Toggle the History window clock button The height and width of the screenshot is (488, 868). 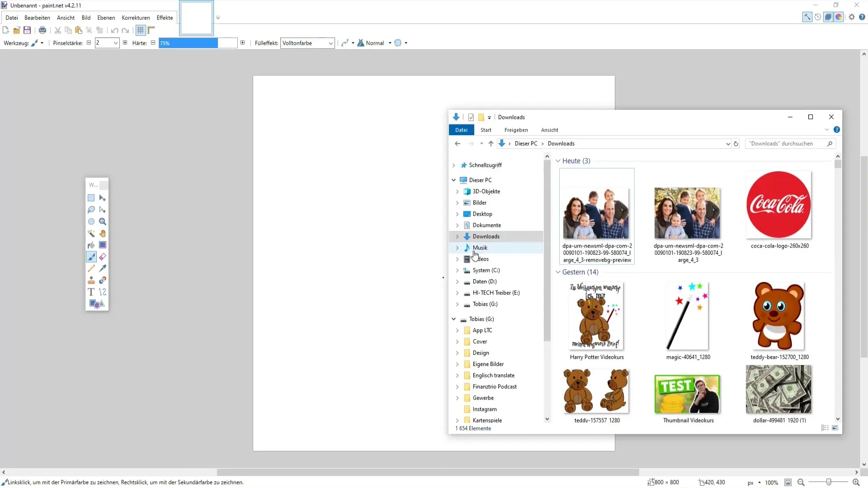[x=818, y=17]
